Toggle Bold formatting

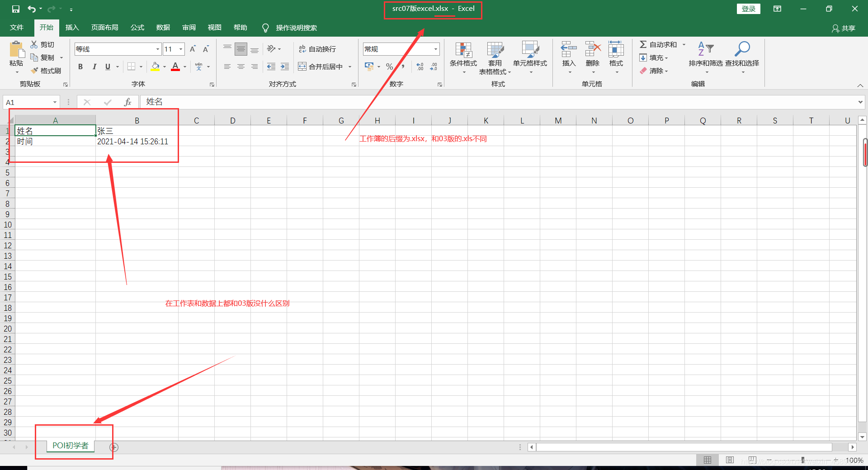coord(80,66)
